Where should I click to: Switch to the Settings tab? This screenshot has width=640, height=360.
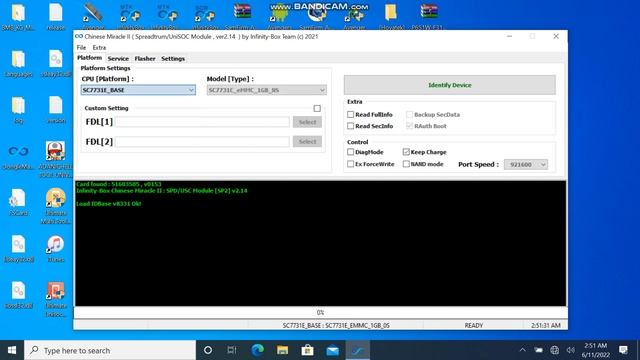click(x=173, y=58)
